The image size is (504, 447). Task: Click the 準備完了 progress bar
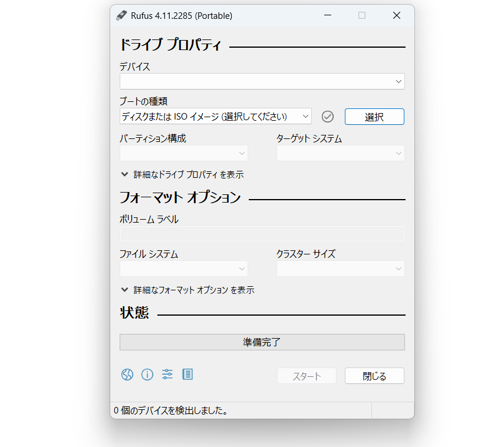point(262,342)
